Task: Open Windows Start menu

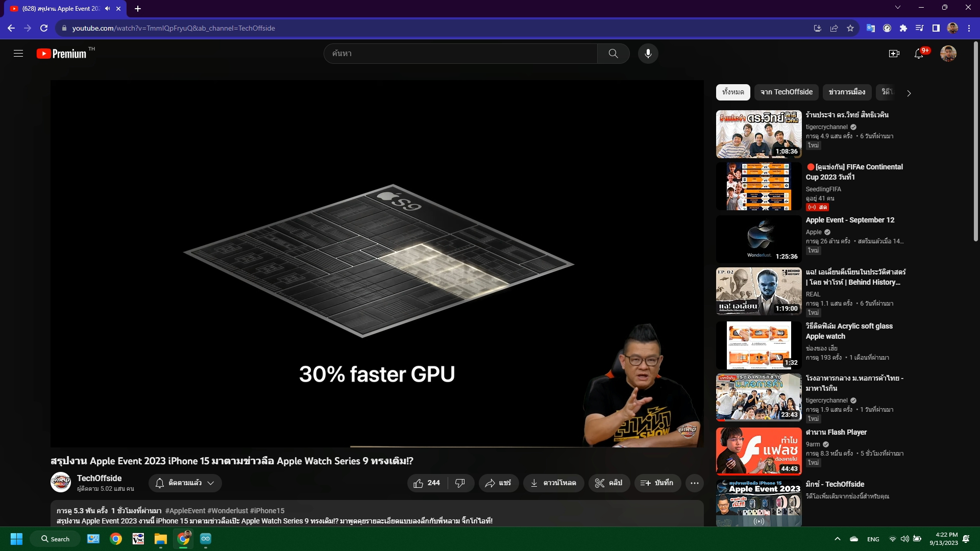Action: 16,539
